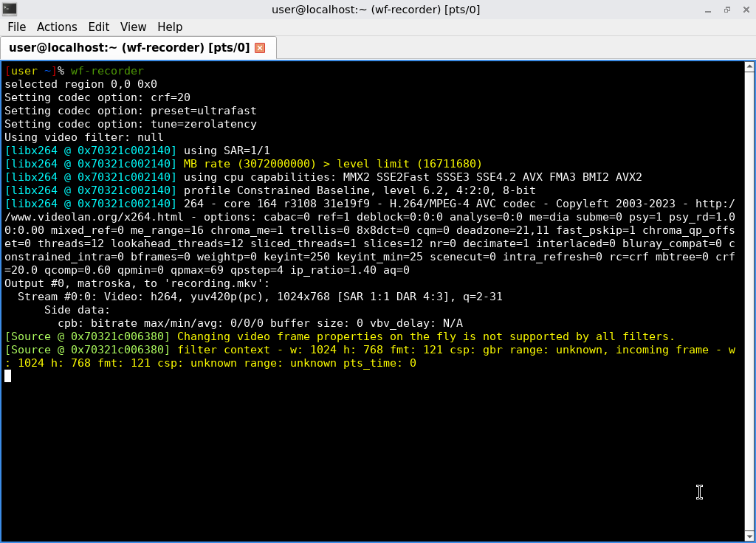Click the scrollbar down arrow
The height and width of the screenshot is (543, 756).
point(749,536)
